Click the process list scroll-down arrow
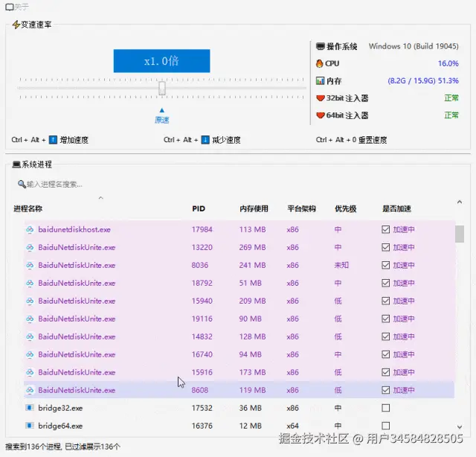Image resolution: width=476 pixels, height=457 pixels. tap(460, 427)
